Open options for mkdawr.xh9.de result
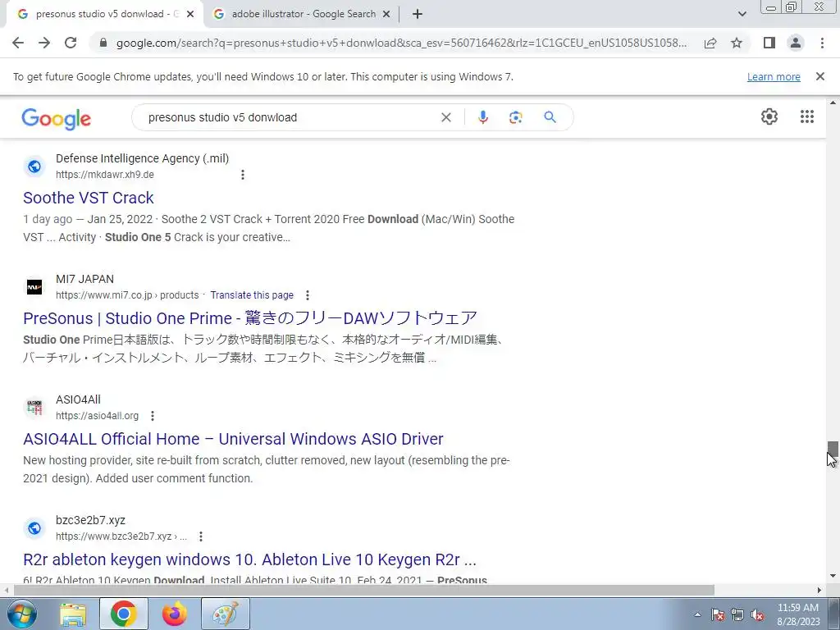This screenshot has height=630, width=840. point(243,175)
